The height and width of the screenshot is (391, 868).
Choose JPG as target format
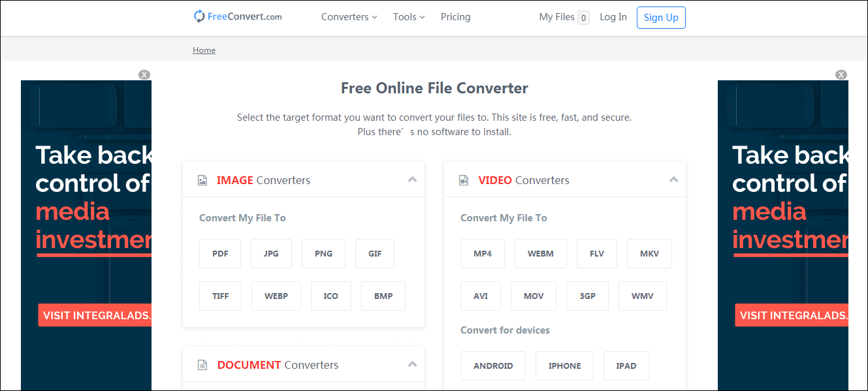click(271, 254)
